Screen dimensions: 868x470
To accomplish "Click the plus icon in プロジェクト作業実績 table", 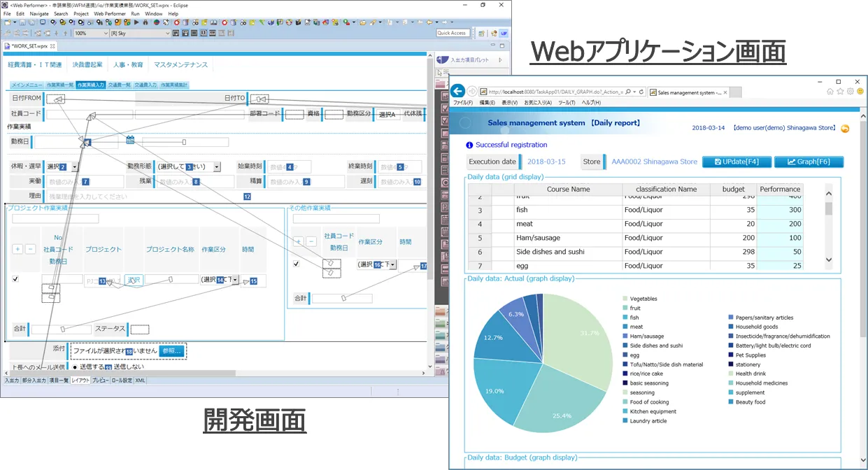I will point(17,249).
